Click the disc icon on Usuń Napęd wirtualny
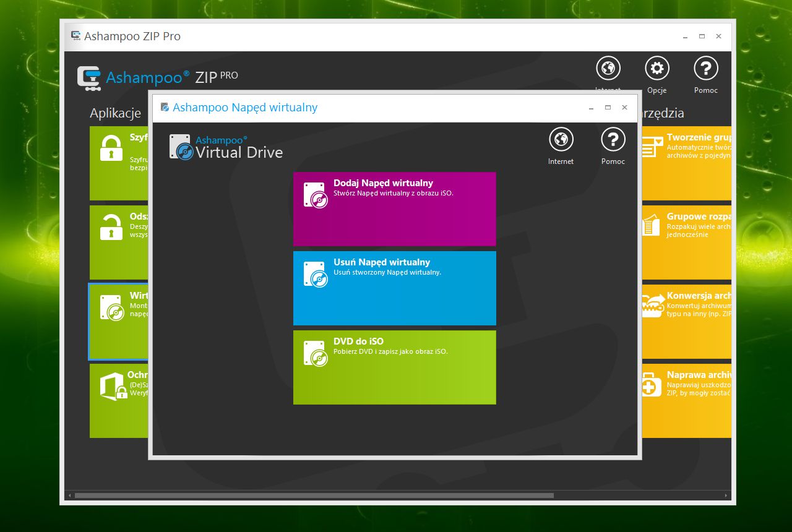This screenshot has width=792, height=532. coord(316,274)
